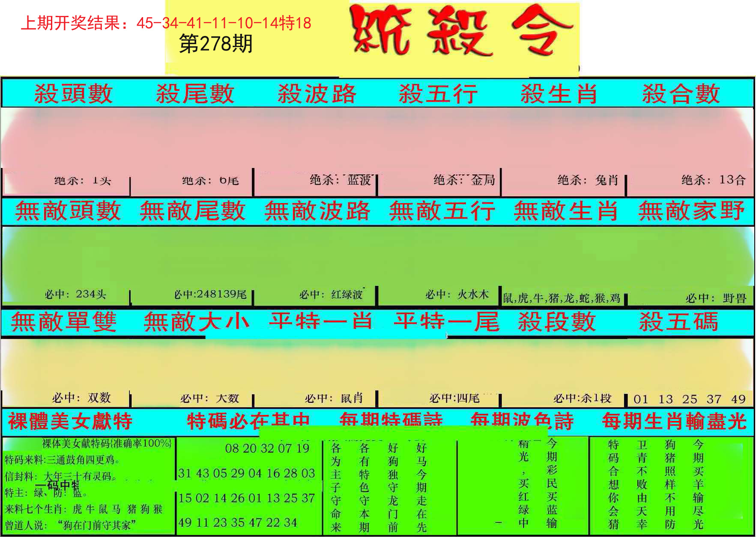756x537 pixels.
Task: Open the 殺五行 header
Action: 438,94
